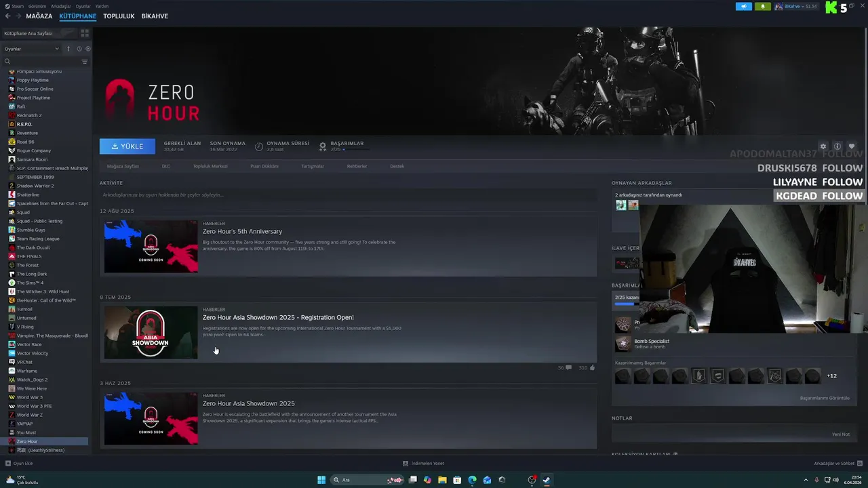Image resolution: width=868 pixels, height=488 pixels.
Task: Open File Explorer from the taskbar
Action: click(x=442, y=480)
